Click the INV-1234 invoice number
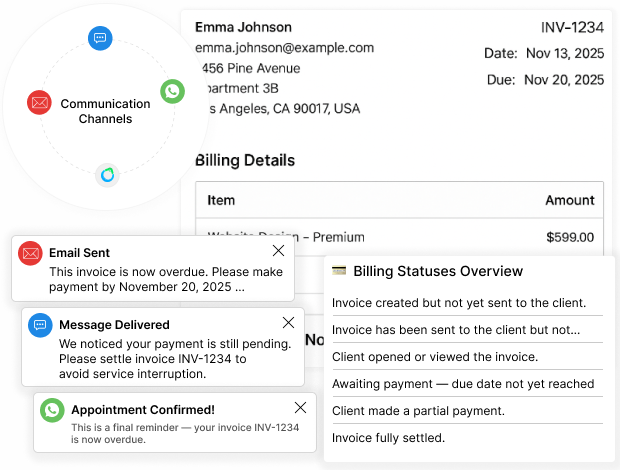The height and width of the screenshot is (470, 620). tap(572, 27)
